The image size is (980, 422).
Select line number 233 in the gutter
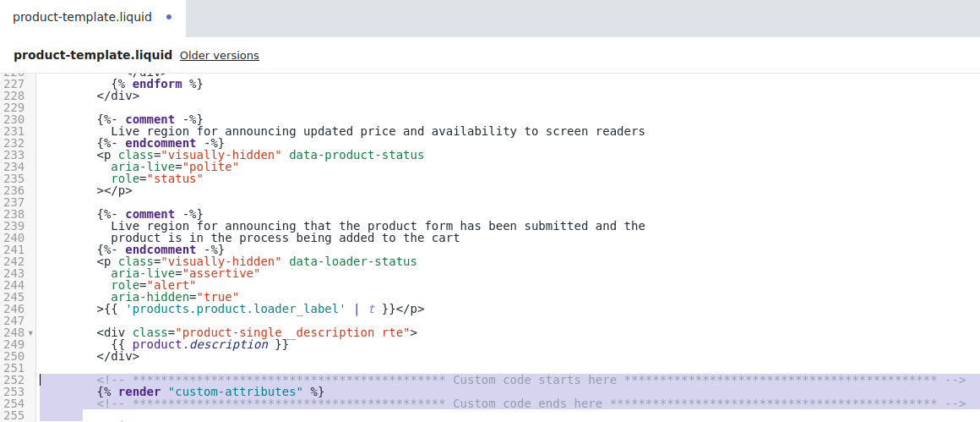[x=14, y=155]
